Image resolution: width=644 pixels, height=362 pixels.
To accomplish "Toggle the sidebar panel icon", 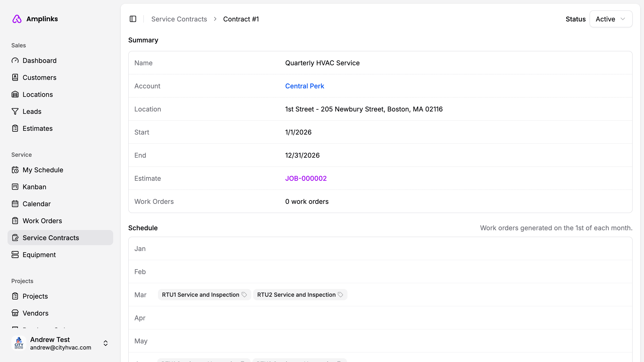I will coord(133,19).
